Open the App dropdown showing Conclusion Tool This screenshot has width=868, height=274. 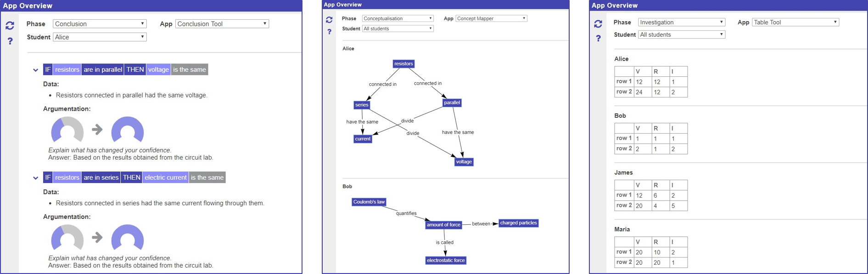[x=222, y=24]
